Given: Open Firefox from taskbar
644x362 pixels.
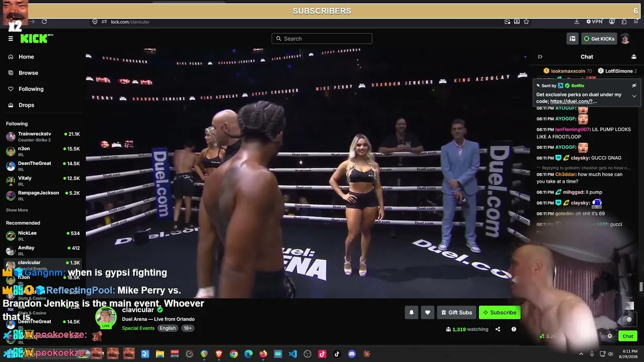Looking at the screenshot, I should 263,354.
